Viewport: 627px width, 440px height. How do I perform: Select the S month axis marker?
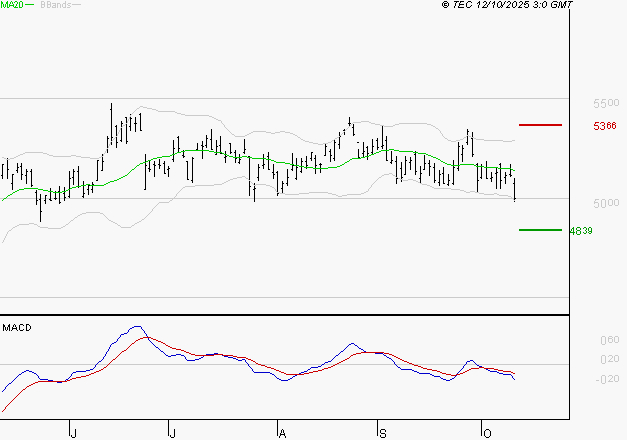coord(381,433)
